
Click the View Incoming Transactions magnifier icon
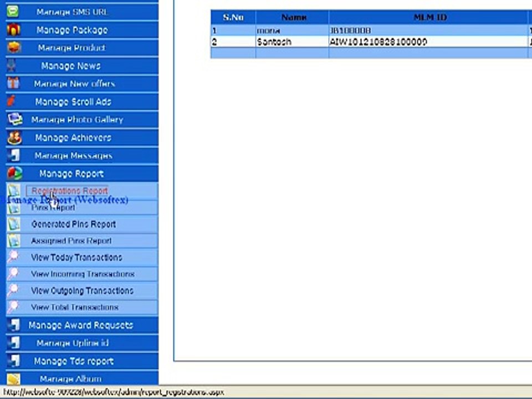click(13, 273)
